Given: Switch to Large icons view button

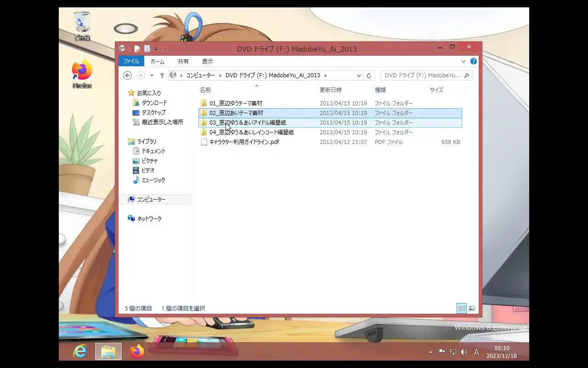Looking at the screenshot, I should pyautogui.click(x=472, y=308).
